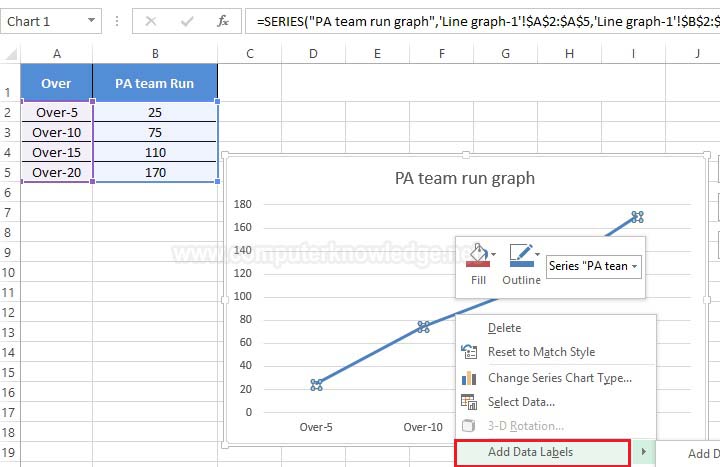
Task: Click the chart's top-center resize handle
Action: pyautogui.click(x=466, y=155)
